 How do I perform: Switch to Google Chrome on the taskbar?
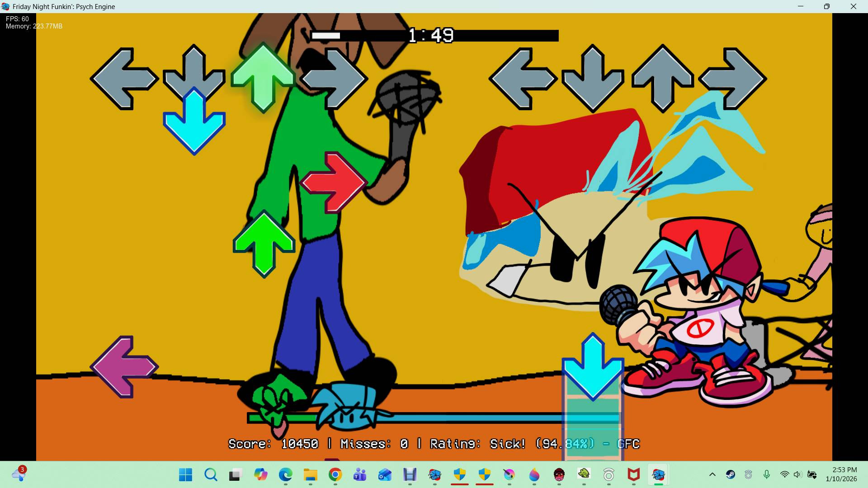[x=335, y=475]
